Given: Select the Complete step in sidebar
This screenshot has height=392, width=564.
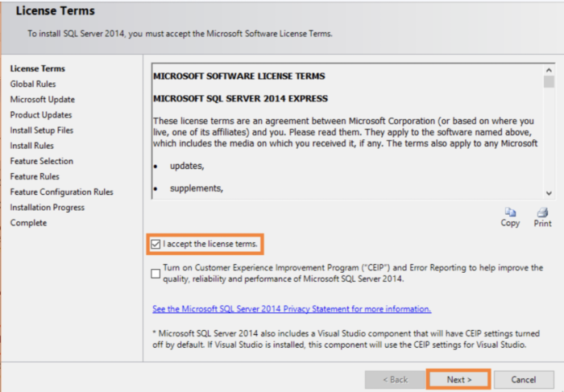Looking at the screenshot, I should [28, 223].
